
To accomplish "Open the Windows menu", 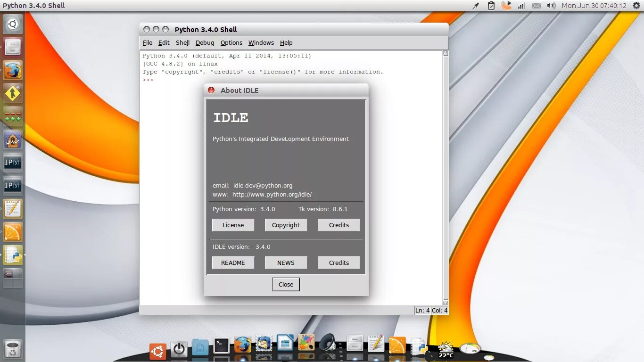I will (261, 42).
